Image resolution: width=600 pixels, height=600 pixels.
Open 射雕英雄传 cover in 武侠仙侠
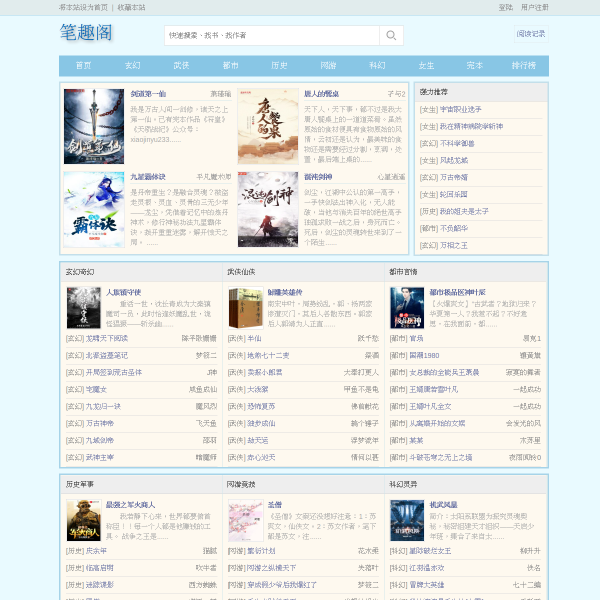pos(246,308)
